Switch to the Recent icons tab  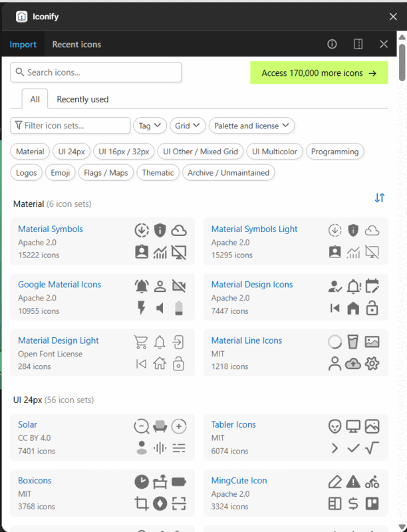(x=76, y=45)
